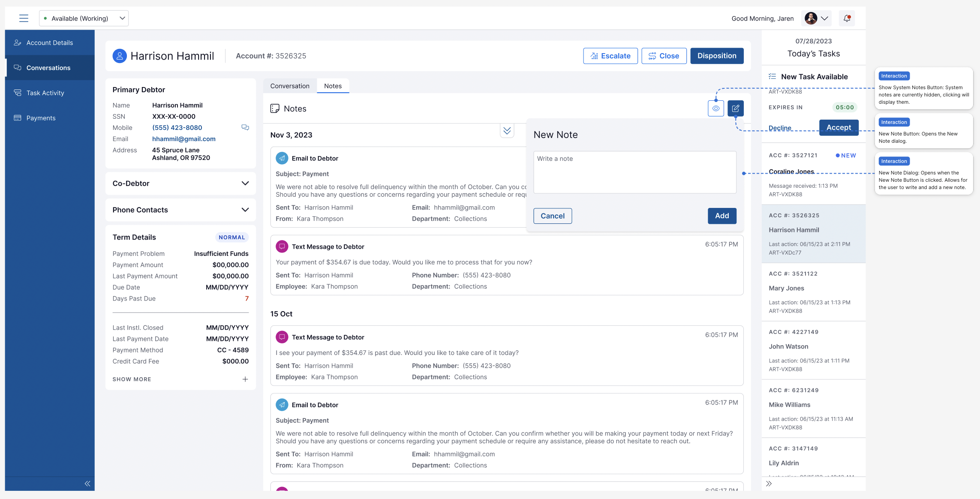The image size is (980, 499).
Task: Click the chat icon beside mobile number
Action: tap(245, 127)
